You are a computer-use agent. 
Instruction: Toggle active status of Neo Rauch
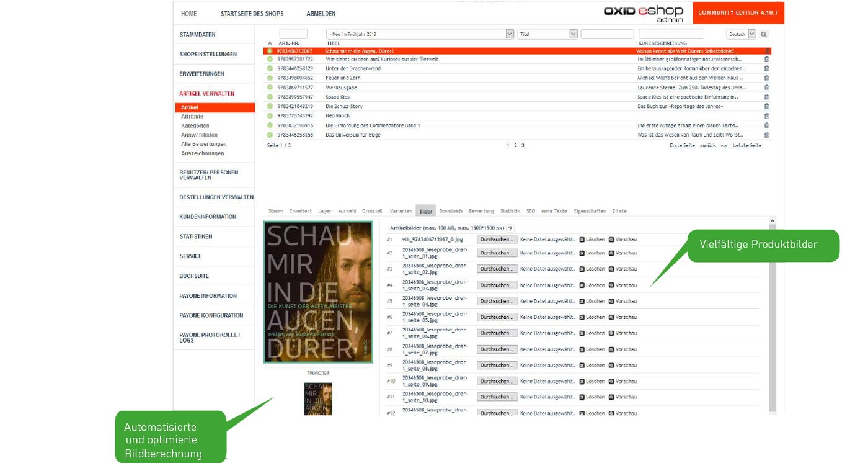270,115
